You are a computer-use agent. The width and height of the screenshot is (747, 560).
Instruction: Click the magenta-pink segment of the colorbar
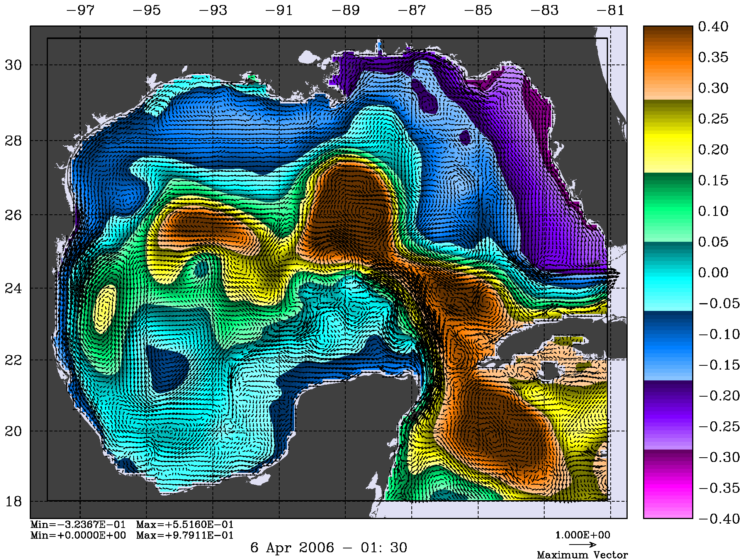click(668, 484)
